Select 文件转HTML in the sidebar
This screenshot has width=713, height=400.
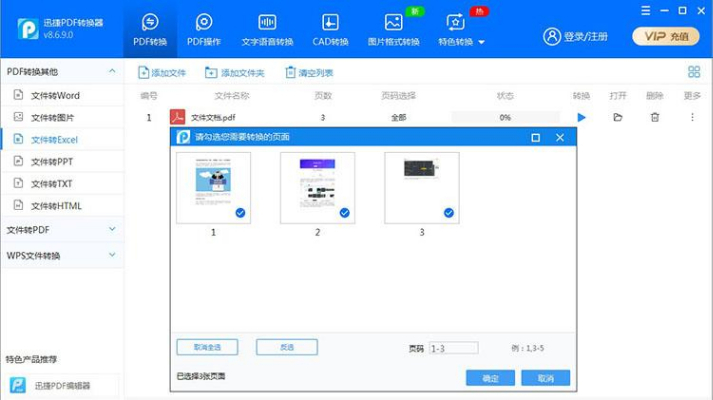point(62,206)
